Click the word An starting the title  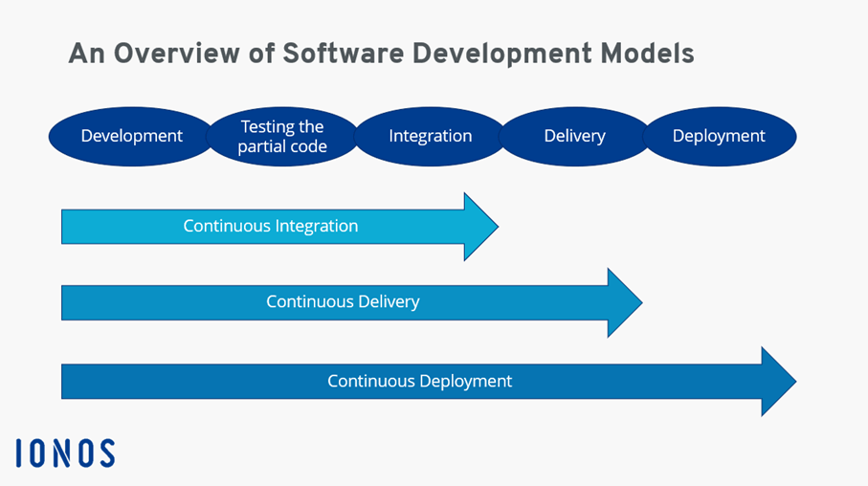click(x=84, y=54)
